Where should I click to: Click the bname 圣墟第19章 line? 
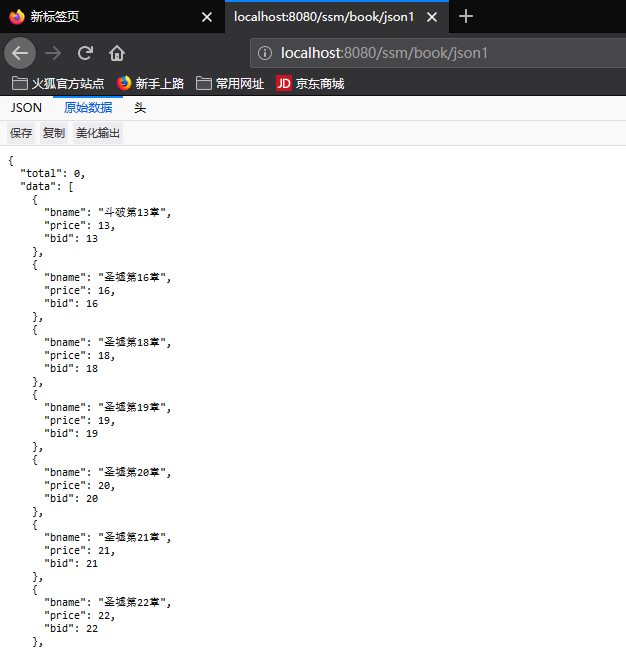[108, 407]
